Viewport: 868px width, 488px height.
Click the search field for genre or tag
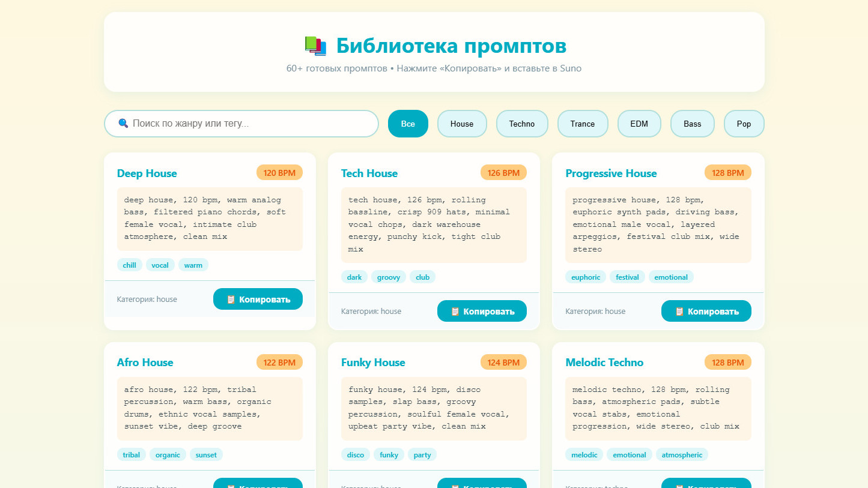click(241, 124)
